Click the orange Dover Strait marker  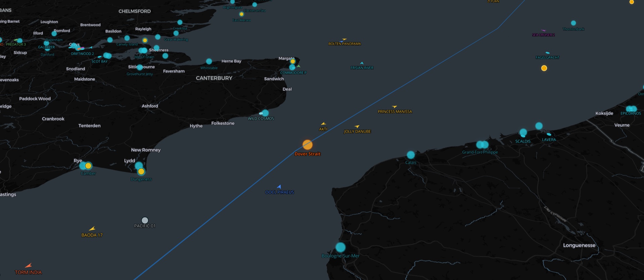307,145
